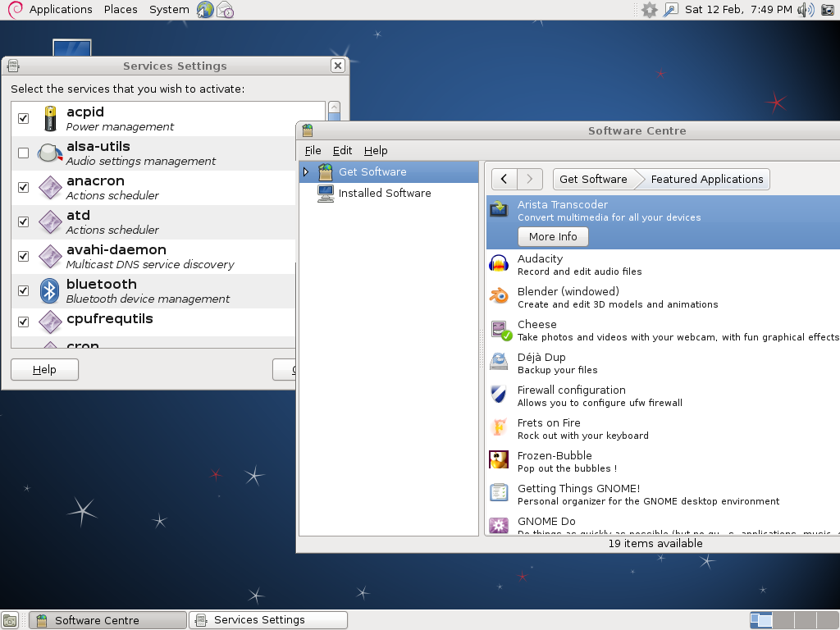This screenshot has height=630, width=840.
Task: Open the System menu
Action: 169,10
